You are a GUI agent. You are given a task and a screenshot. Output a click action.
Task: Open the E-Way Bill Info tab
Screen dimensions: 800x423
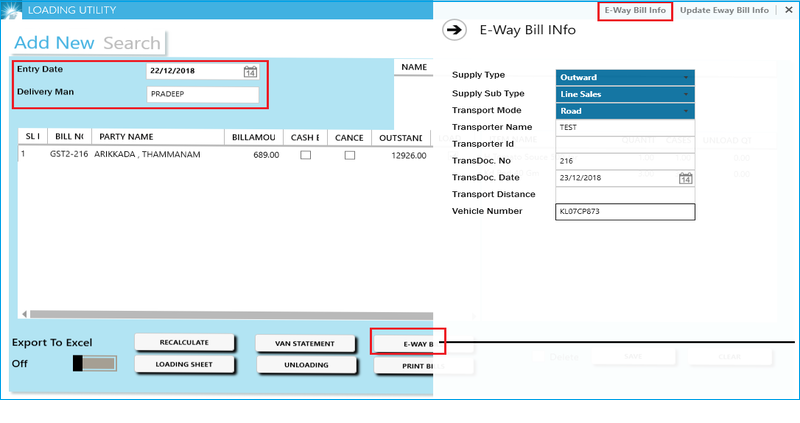[x=635, y=10]
